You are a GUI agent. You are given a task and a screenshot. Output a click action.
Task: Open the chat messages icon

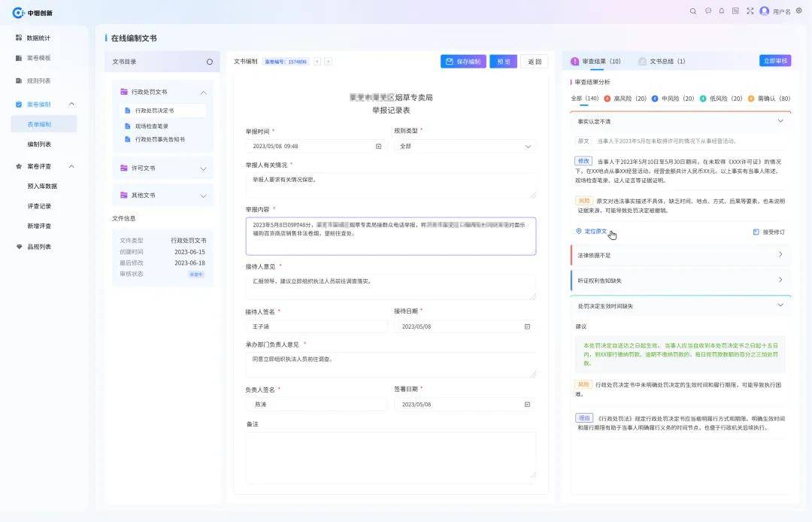click(x=707, y=11)
